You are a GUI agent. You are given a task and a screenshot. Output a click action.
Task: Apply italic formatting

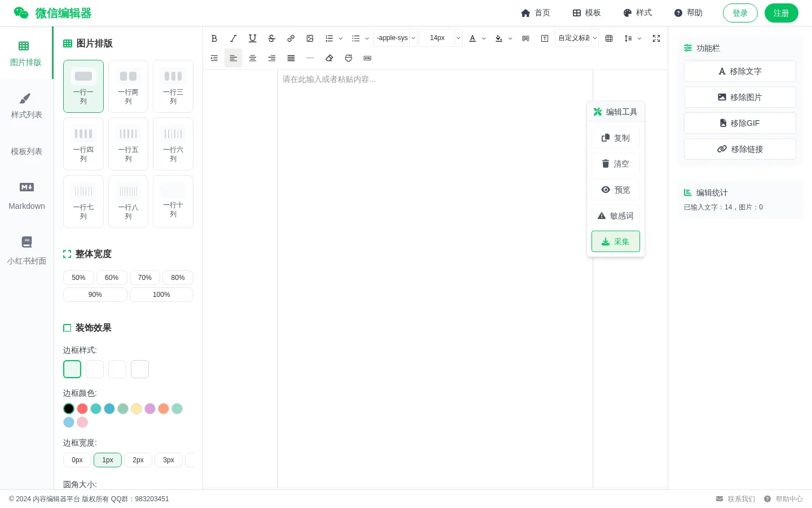click(233, 38)
